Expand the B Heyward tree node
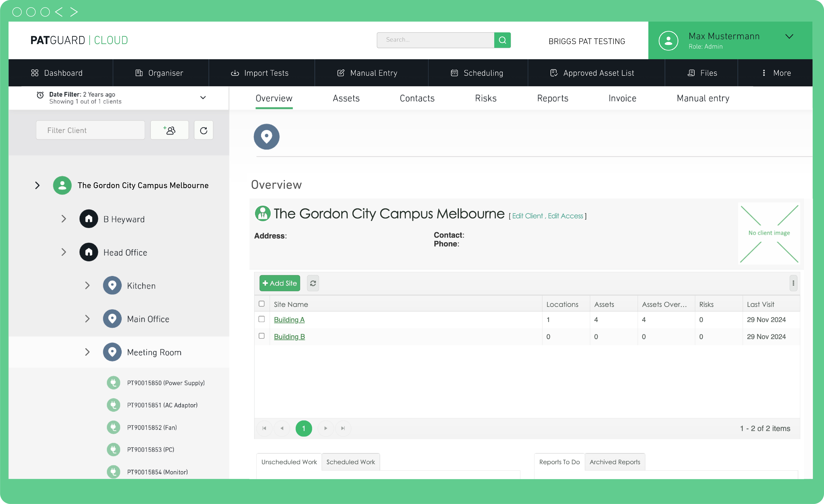The image size is (824, 504). click(64, 219)
